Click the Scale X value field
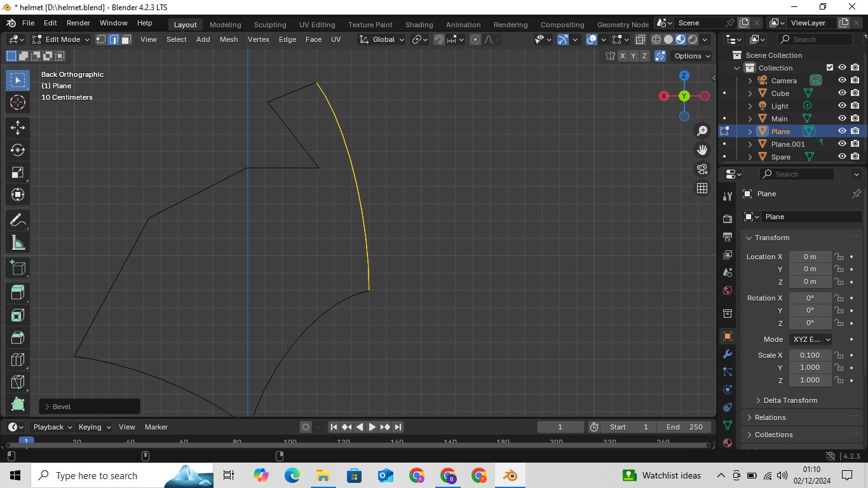 810,355
